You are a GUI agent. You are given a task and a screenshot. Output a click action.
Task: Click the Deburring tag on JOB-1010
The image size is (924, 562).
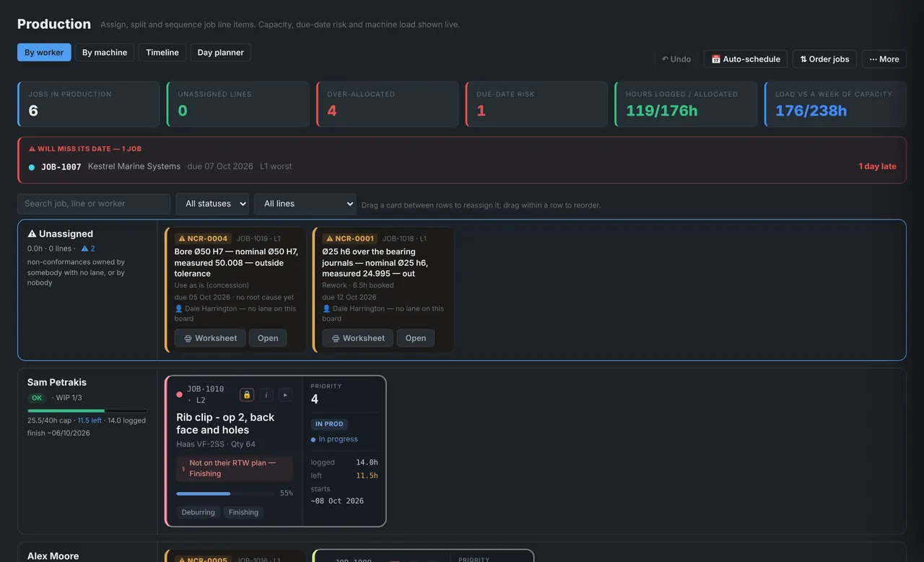tap(199, 512)
